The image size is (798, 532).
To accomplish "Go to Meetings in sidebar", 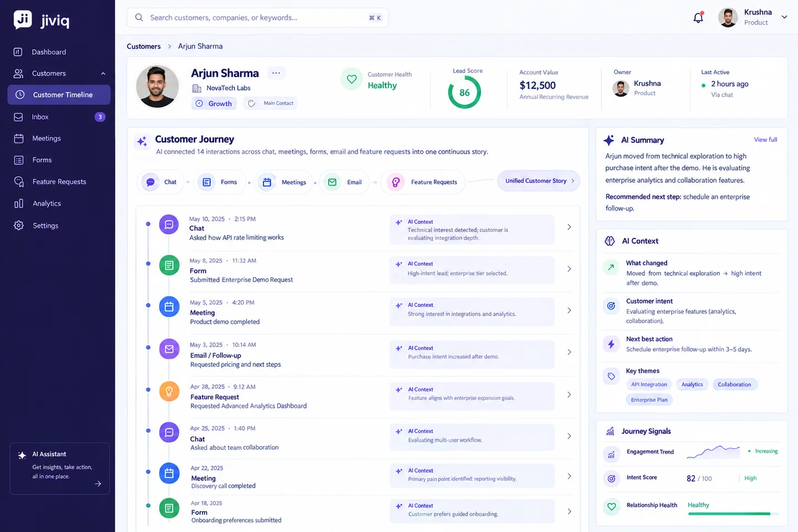I will (x=59, y=139).
